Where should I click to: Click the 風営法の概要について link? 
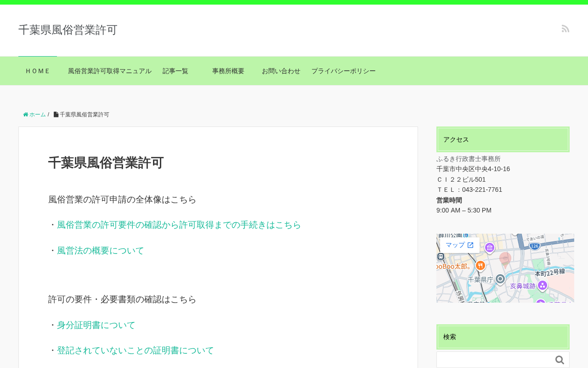click(101, 251)
